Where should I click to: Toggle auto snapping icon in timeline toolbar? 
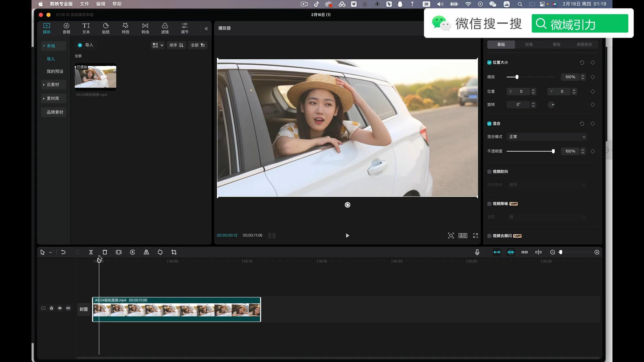pos(511,252)
